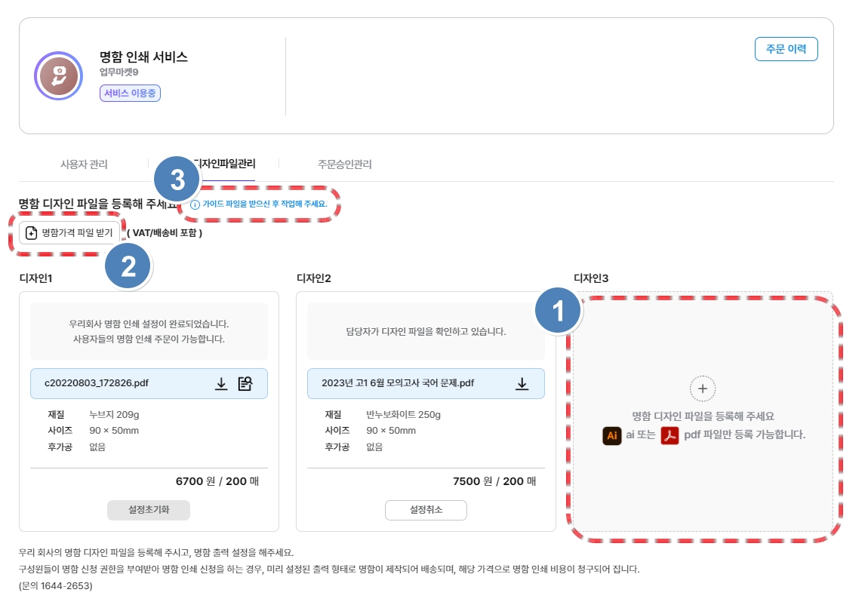Click the info icon beside guide file notice
868x608 pixels.
(x=195, y=204)
